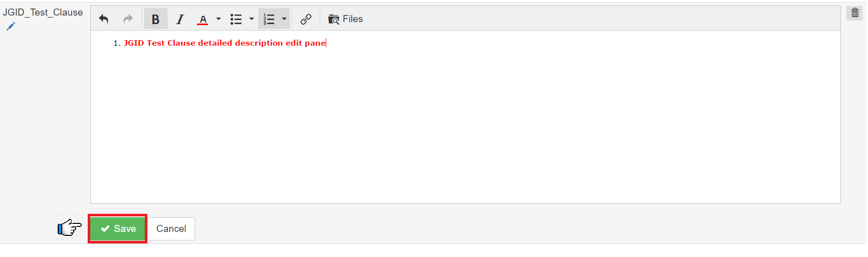Delete clause using trash icon
This screenshot has width=868, height=257.
pyautogui.click(x=855, y=13)
